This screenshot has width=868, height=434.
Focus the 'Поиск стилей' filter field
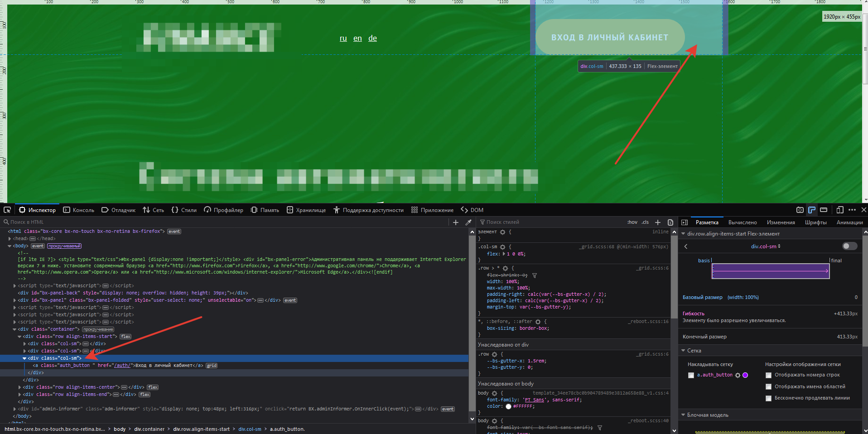click(x=550, y=222)
